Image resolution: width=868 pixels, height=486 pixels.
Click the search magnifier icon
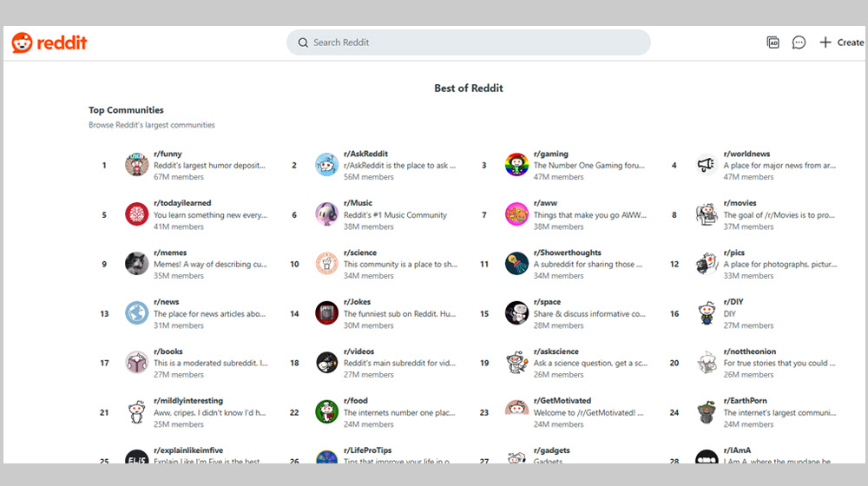tap(303, 43)
